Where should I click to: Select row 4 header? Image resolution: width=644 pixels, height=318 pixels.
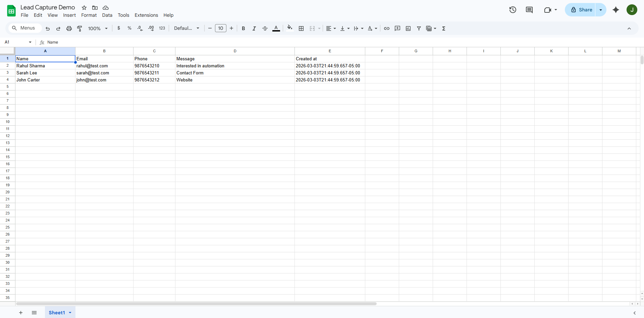pyautogui.click(x=7, y=80)
